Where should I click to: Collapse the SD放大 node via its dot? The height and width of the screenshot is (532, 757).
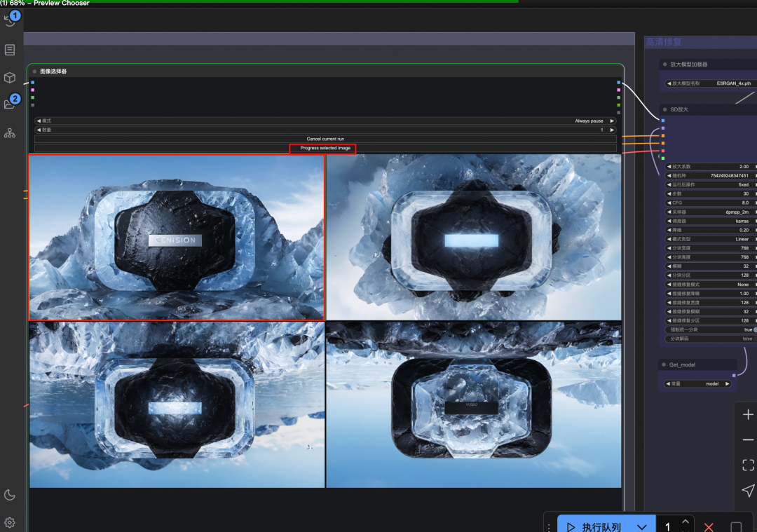[x=664, y=109]
